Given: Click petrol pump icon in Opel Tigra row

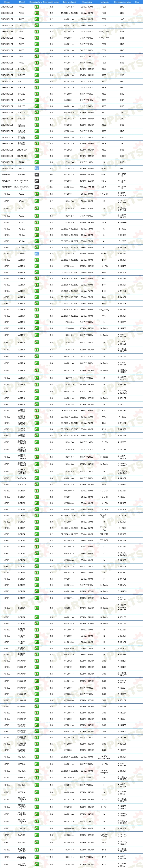Looking at the screenshot, I should pyautogui.click(x=36, y=828).
